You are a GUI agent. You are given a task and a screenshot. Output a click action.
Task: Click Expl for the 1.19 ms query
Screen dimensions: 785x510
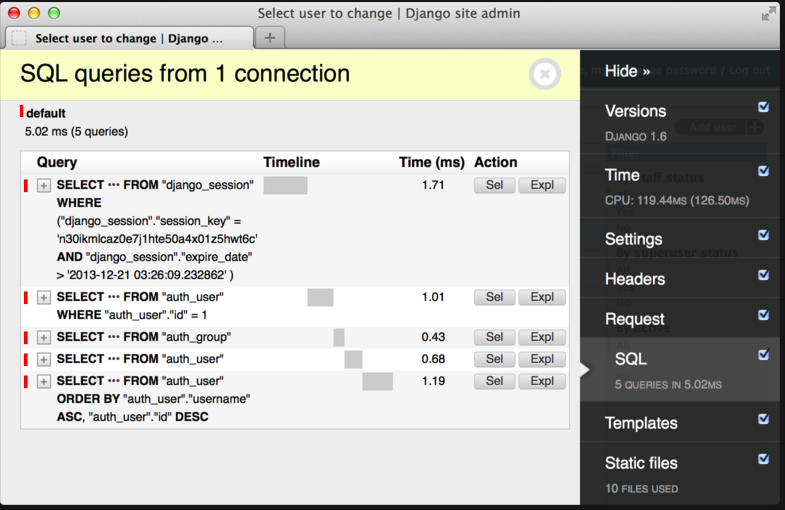click(x=542, y=381)
